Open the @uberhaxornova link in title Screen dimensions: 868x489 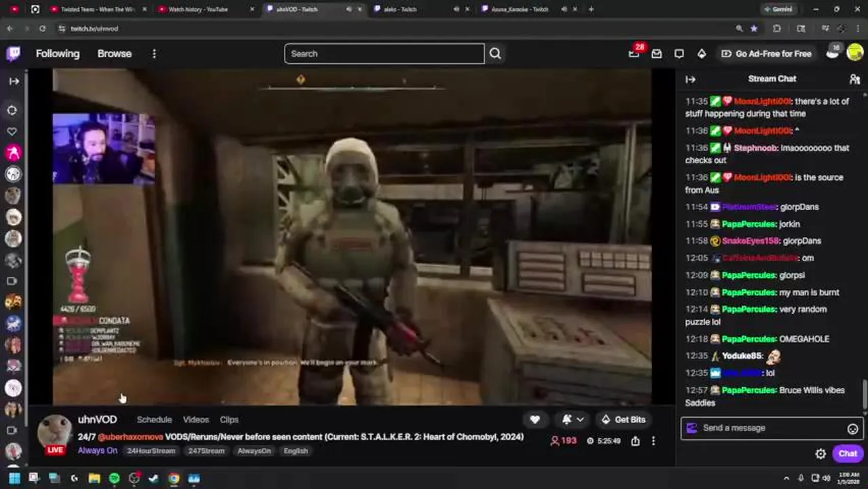point(130,437)
